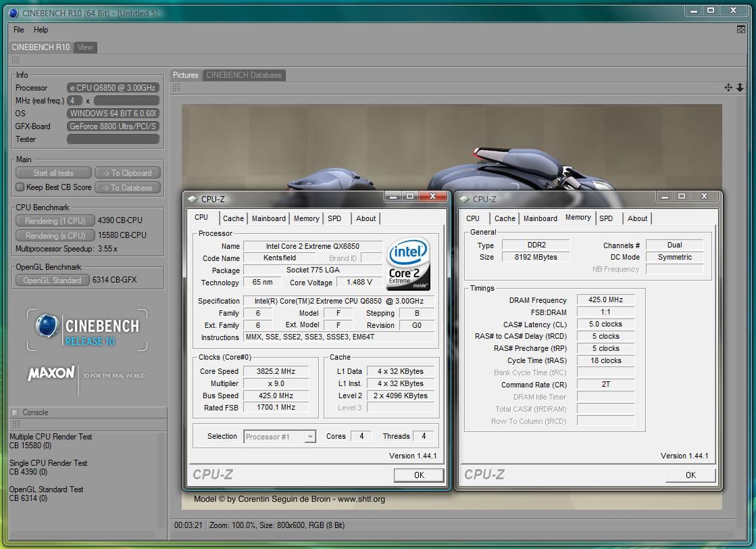Viewport: 756px width, 549px height.
Task: Click the Tester input field
Action: (113, 139)
